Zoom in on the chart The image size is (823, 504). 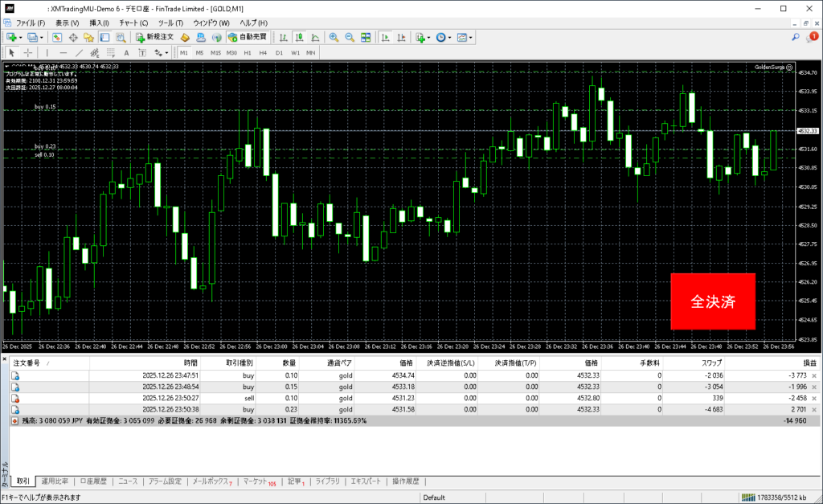click(334, 37)
